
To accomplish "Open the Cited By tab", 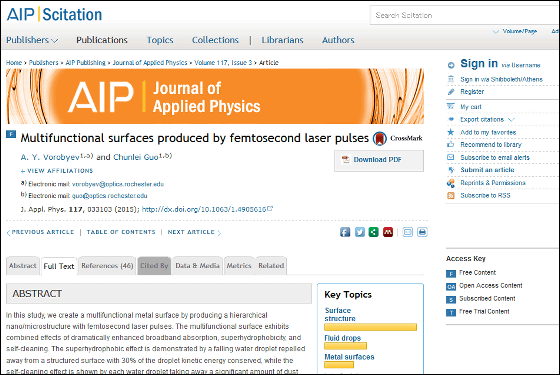I will (154, 266).
